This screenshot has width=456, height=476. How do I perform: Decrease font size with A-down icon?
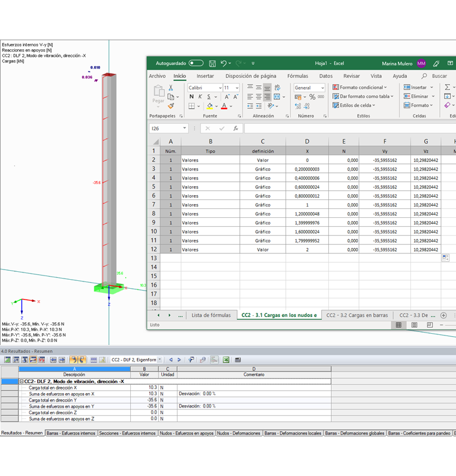pyautogui.click(x=235, y=97)
